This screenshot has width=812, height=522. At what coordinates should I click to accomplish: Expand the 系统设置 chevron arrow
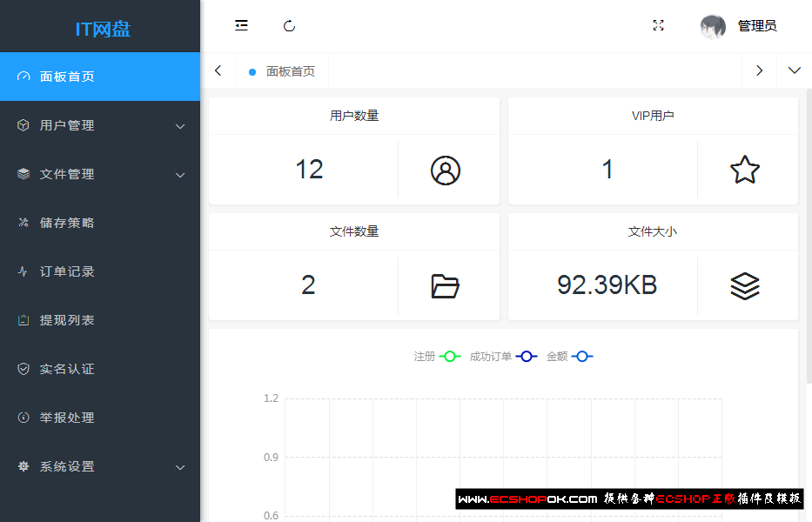click(179, 467)
